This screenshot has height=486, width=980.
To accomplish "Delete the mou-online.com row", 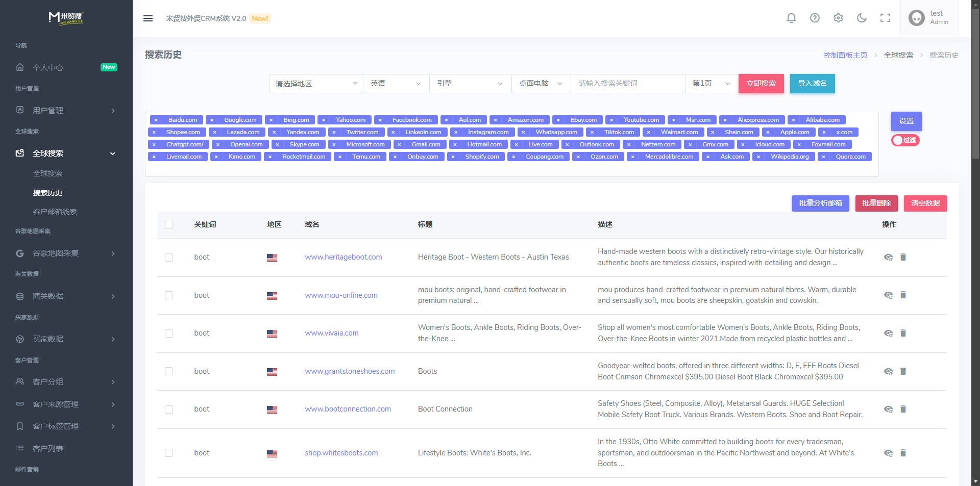I will point(903,295).
